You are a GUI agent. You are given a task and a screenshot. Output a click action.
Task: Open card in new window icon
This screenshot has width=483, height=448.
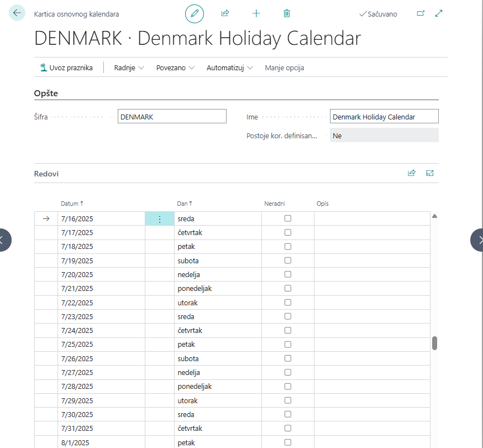pos(421,13)
